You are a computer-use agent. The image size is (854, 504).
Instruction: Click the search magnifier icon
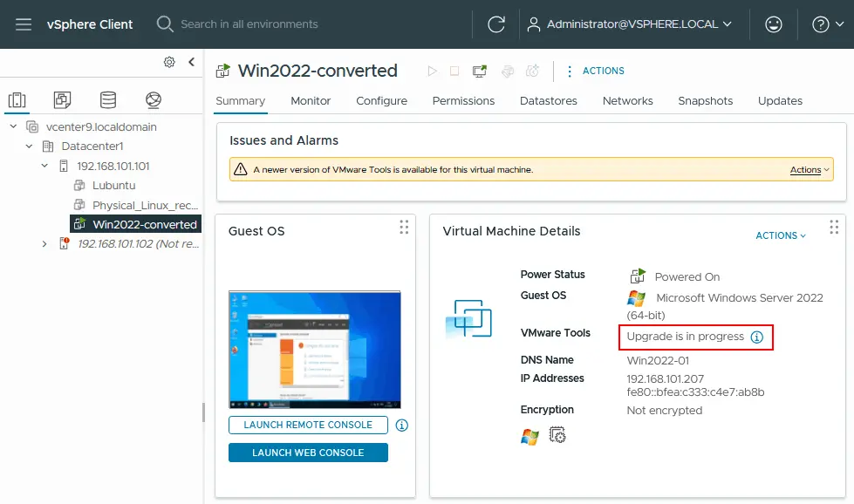[x=165, y=24]
